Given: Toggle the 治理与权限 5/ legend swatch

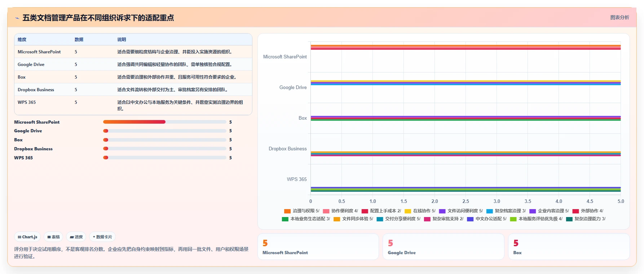Looking at the screenshot, I should tap(287, 211).
